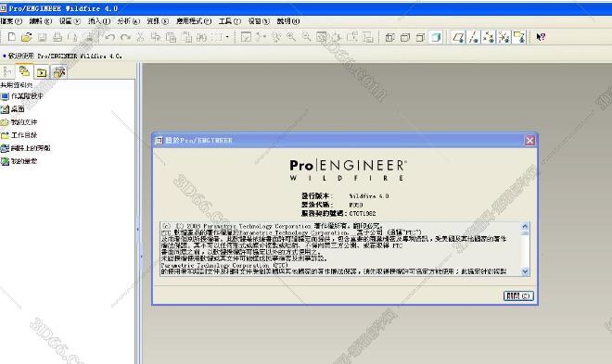Close the About Pro/ENGINEER dialog with X

(529, 140)
